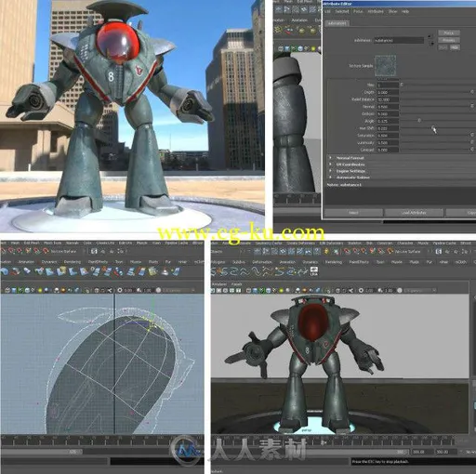Image resolution: width=476 pixels, height=474 pixels.
Task: Click X-ray joints icon in robot viewport toolbar
Action: (x=350, y=291)
